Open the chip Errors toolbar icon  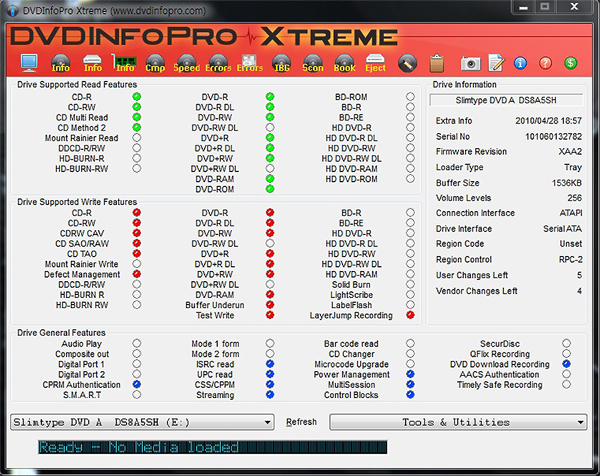pyautogui.click(x=250, y=63)
